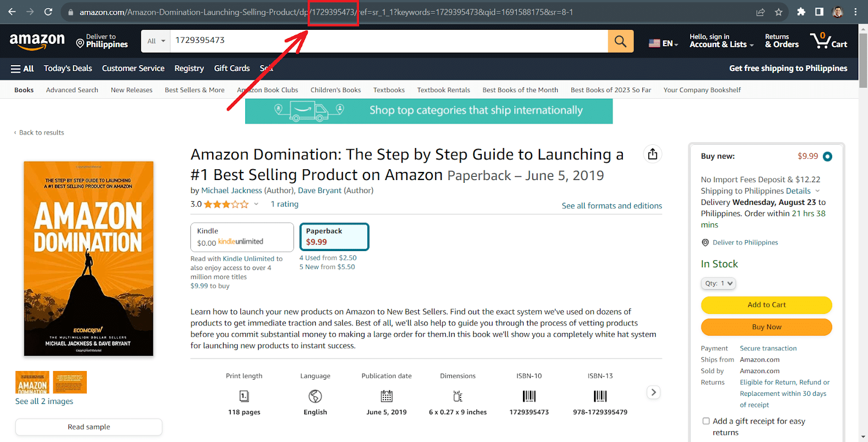
Task: Open the shopping Cart
Action: (828, 41)
